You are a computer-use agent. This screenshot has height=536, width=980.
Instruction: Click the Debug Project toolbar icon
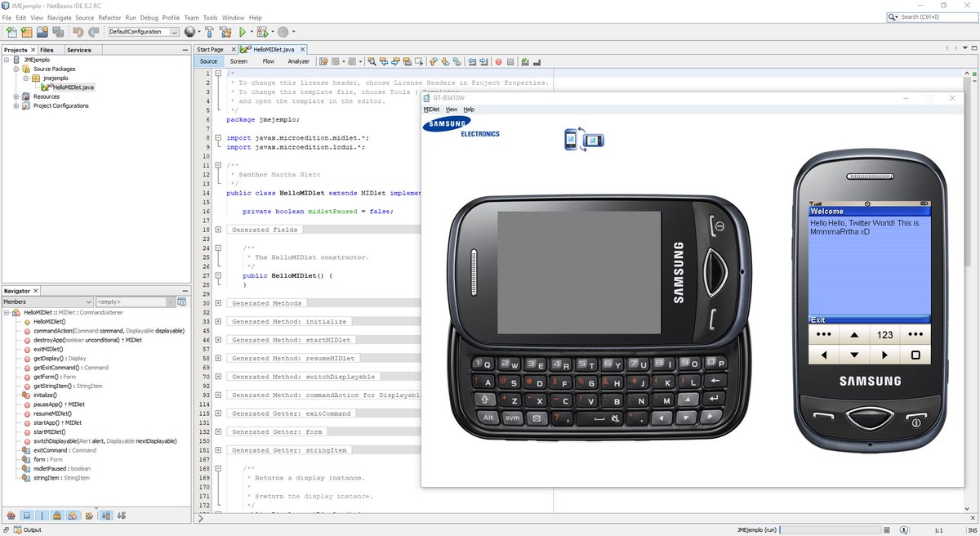click(x=263, y=32)
